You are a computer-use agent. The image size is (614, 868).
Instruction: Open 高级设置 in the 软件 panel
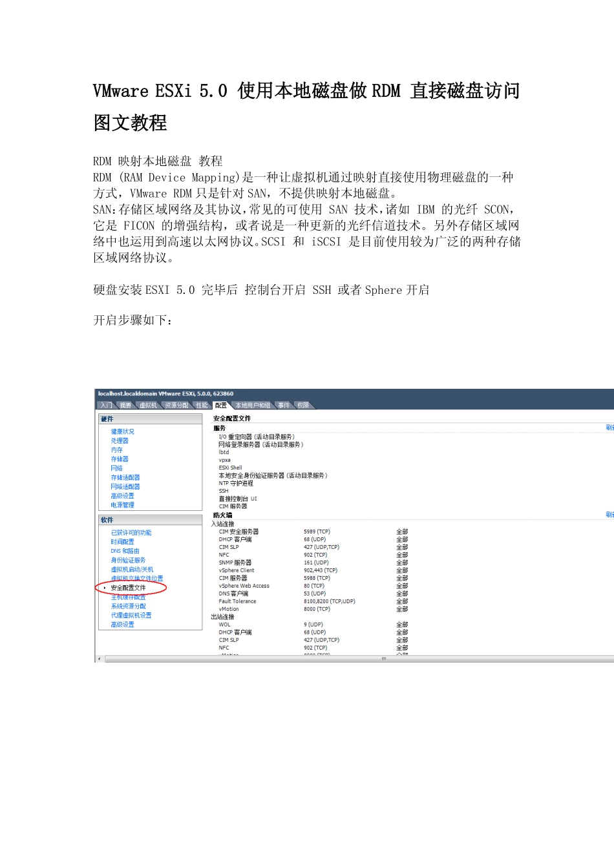coord(123,625)
